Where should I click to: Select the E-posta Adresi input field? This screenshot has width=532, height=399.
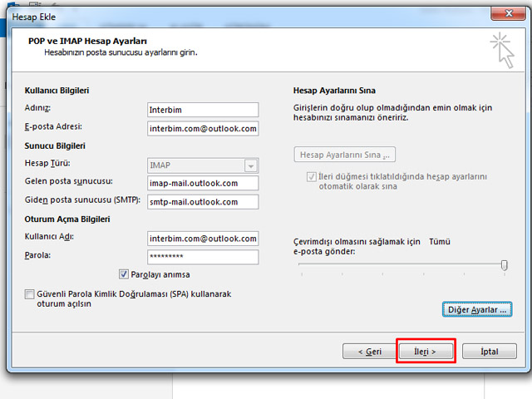coord(203,129)
